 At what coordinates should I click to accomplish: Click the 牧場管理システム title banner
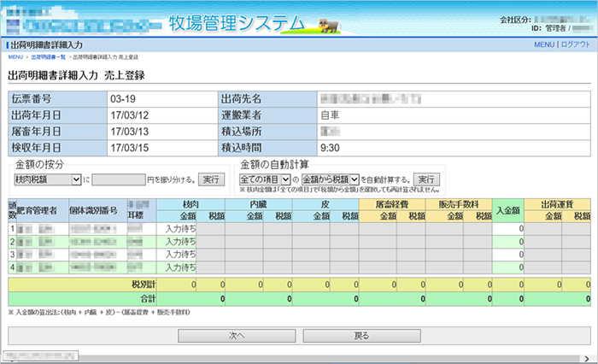pyautogui.click(x=236, y=21)
